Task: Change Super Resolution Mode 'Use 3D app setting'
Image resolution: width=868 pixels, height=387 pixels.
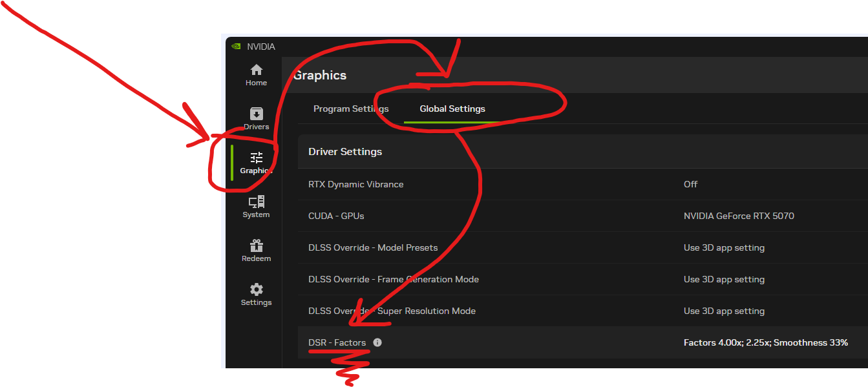Action: [x=724, y=311]
